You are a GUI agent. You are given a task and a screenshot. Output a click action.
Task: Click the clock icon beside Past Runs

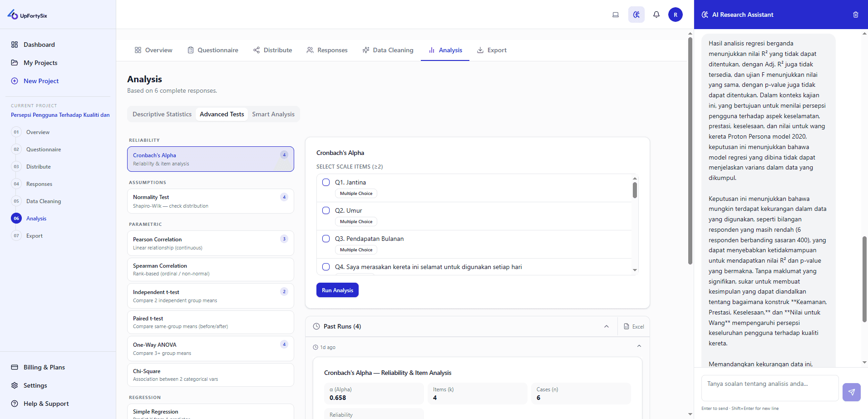[x=316, y=326]
